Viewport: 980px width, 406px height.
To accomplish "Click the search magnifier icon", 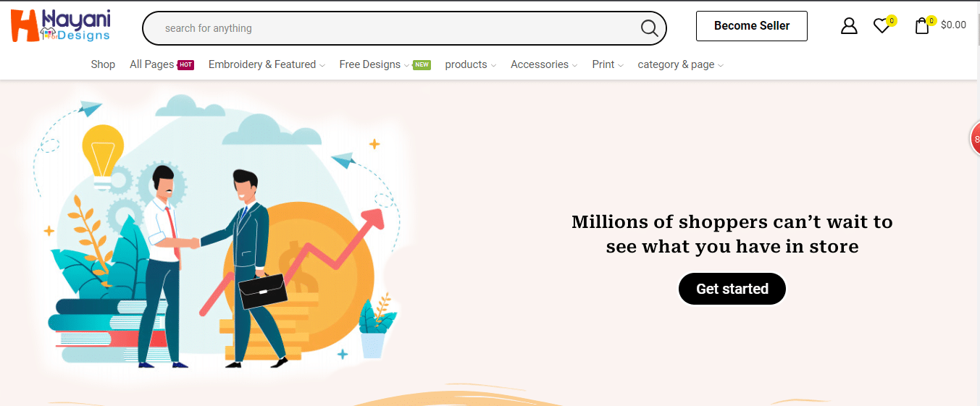I will pyautogui.click(x=650, y=28).
